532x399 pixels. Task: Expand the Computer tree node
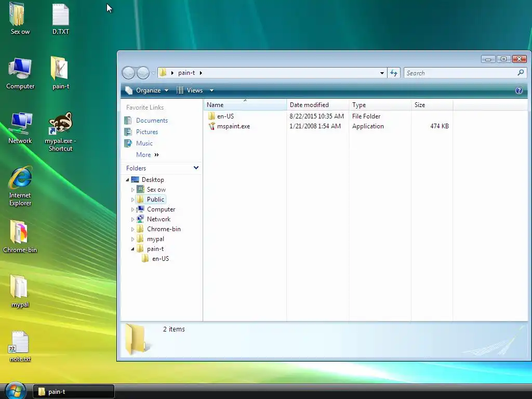pos(132,209)
